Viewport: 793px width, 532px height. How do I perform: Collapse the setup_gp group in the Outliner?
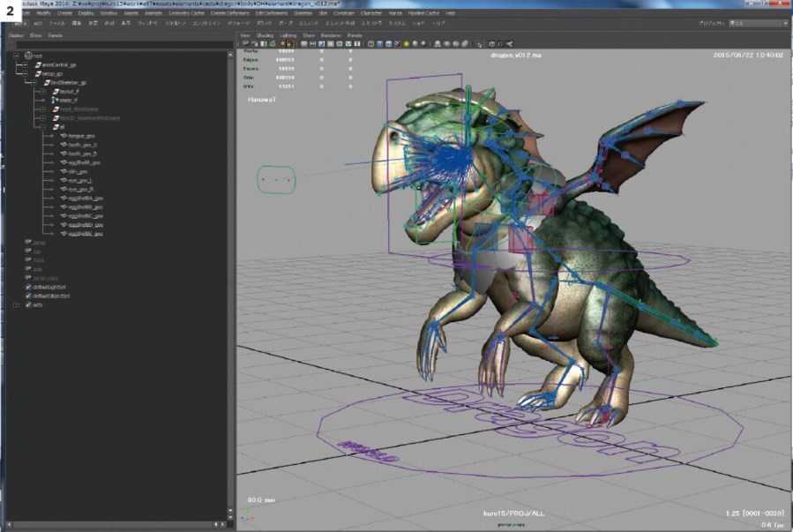point(26,73)
